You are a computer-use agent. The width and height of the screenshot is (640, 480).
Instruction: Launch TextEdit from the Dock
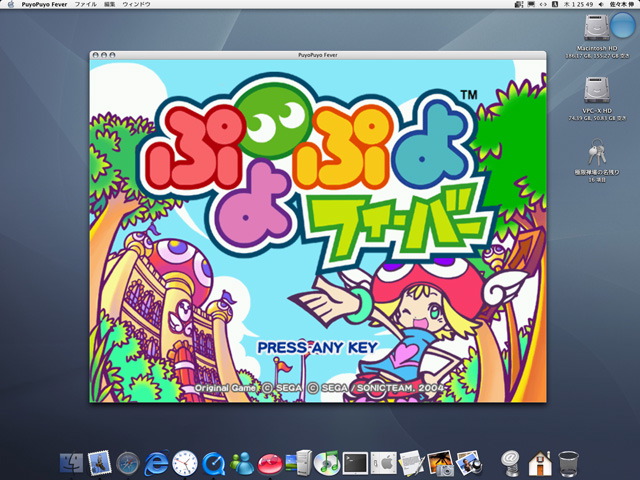click(411, 463)
